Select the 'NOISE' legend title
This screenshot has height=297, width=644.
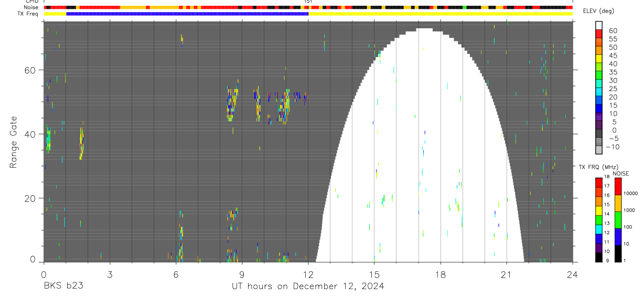point(621,173)
